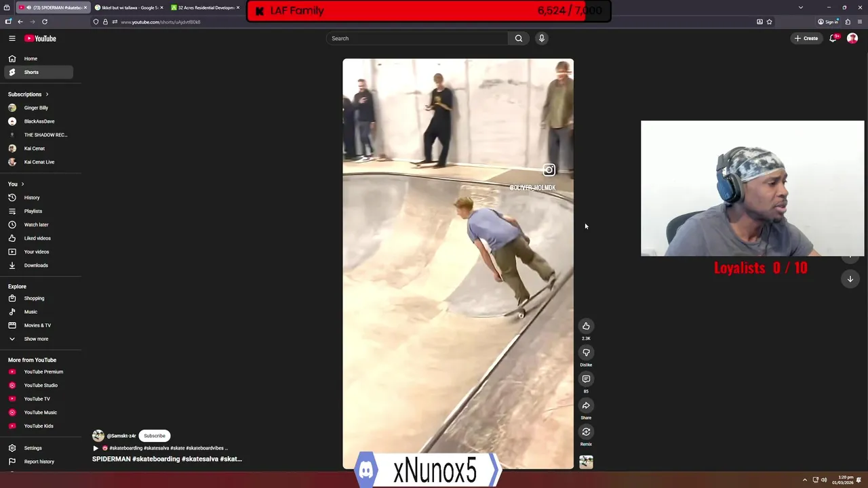The image size is (868, 488).
Task: Open YouTube Kids link
Action: pos(39,426)
